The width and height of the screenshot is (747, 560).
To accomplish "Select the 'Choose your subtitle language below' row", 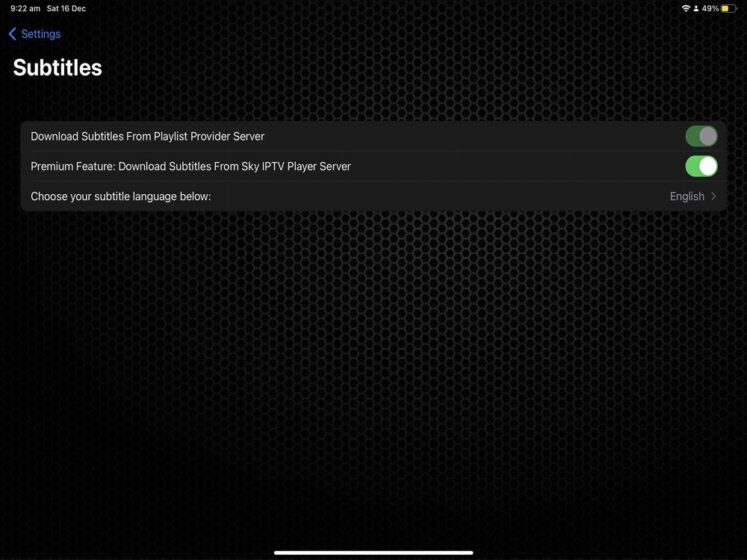I will (373, 196).
